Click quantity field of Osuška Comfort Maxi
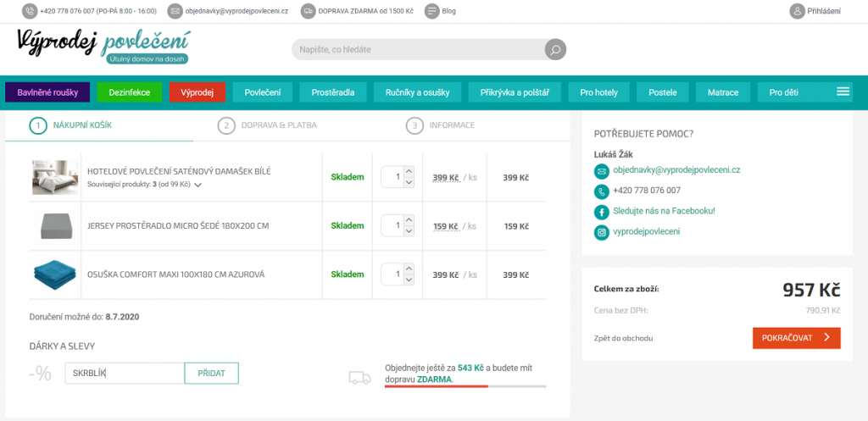Viewport: 868px width, 421px height. click(x=392, y=275)
